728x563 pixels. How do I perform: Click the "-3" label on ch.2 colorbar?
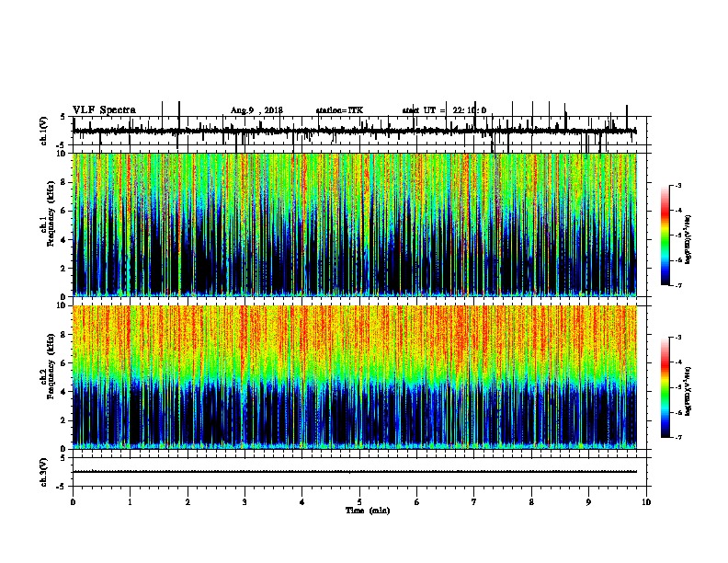click(x=677, y=338)
